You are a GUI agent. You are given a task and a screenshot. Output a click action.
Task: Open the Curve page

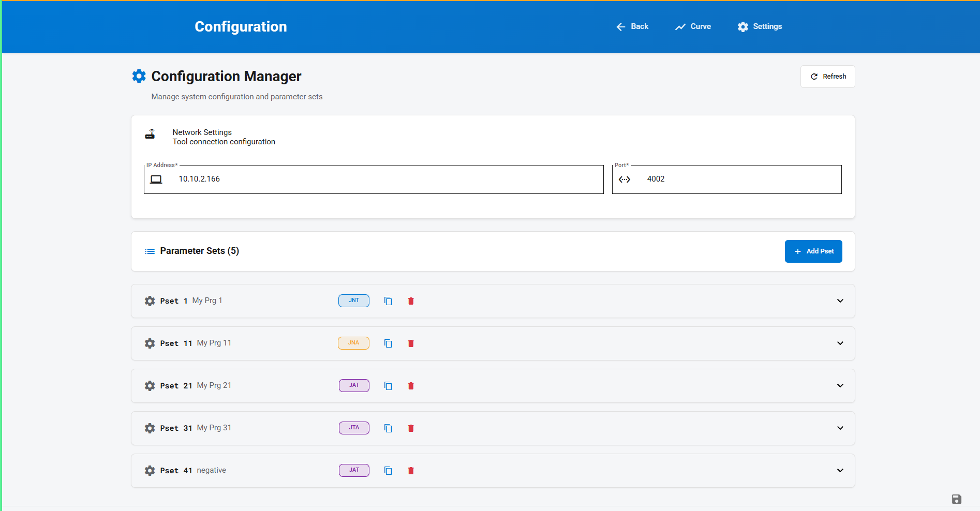pyautogui.click(x=693, y=26)
